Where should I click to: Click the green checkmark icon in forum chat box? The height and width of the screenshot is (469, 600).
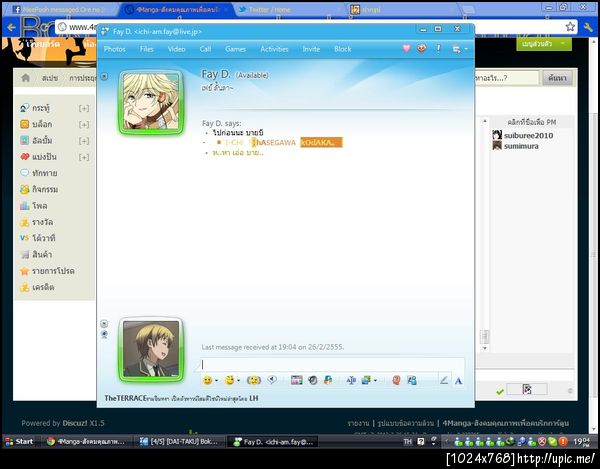(499, 391)
